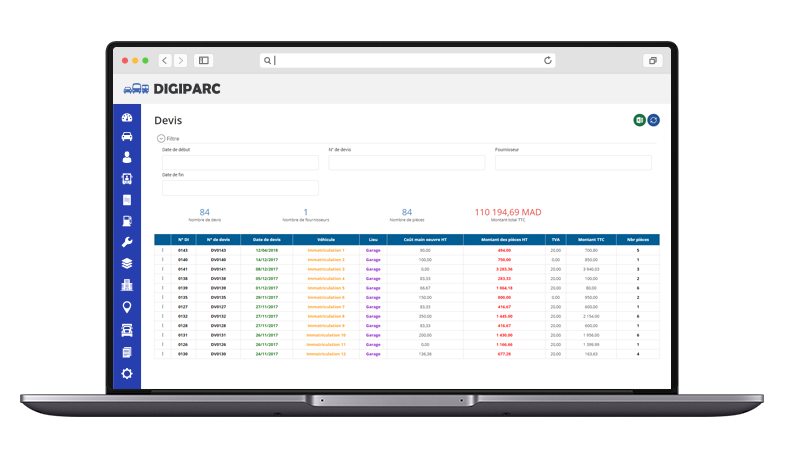Sort by Montant TTC column header
This screenshot has width=785, height=458.
coord(591,240)
